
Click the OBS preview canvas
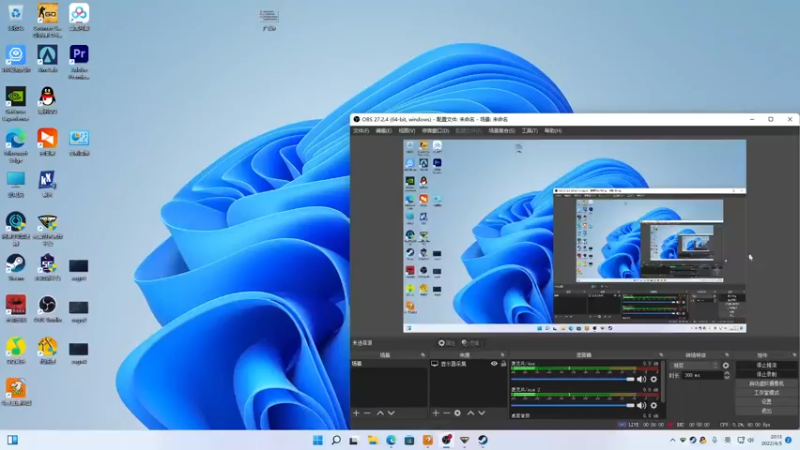point(574,236)
